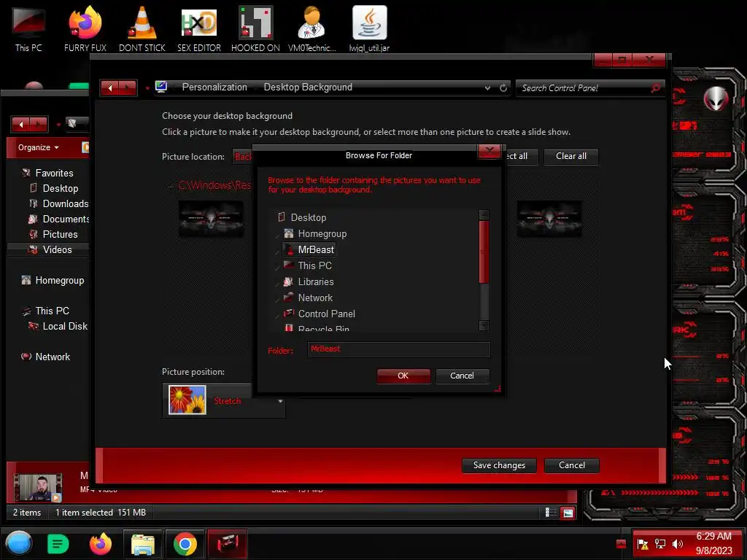Click the Action Center flag tray icon
This screenshot has width=747, height=560.
coord(643,544)
